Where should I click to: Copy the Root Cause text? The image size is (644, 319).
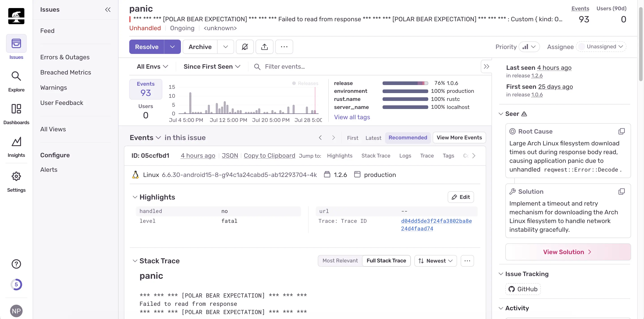click(621, 131)
